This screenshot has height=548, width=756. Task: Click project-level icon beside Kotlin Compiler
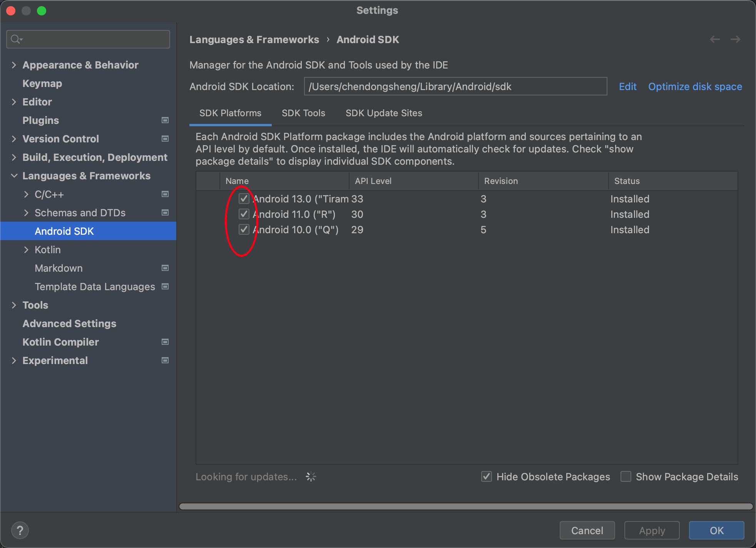coord(165,342)
